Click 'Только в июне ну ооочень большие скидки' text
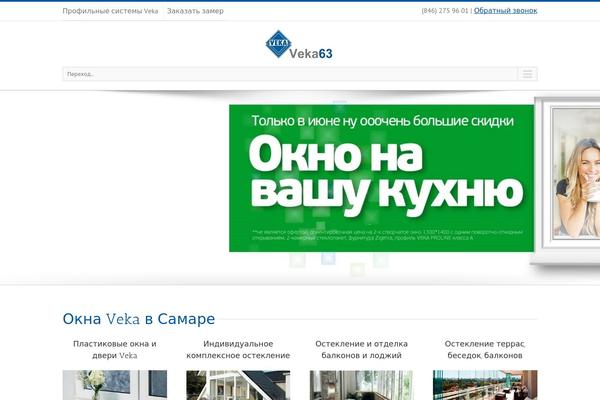This screenshot has width=600, height=400. click(x=382, y=121)
